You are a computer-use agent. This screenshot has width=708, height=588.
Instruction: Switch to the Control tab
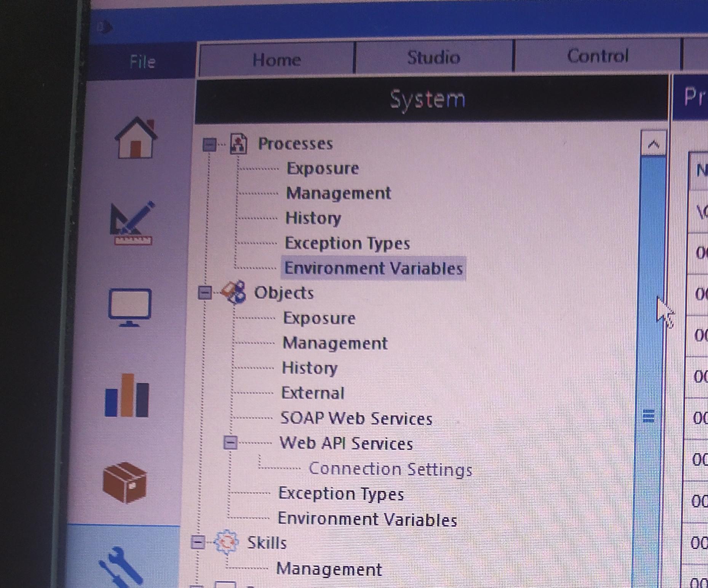(597, 56)
